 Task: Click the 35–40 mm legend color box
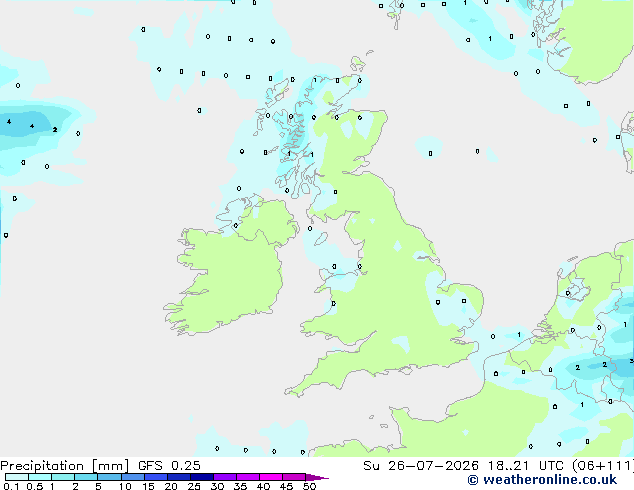click(248, 477)
